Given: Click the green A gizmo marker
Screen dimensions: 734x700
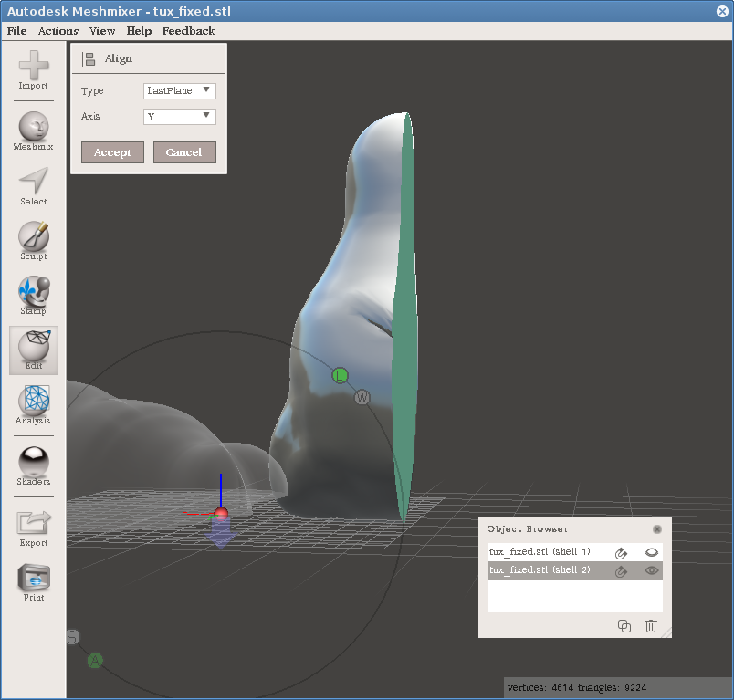Looking at the screenshot, I should (x=95, y=661).
